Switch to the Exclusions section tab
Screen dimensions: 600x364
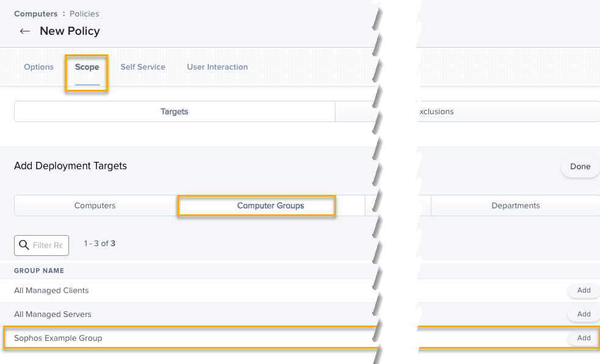click(435, 112)
